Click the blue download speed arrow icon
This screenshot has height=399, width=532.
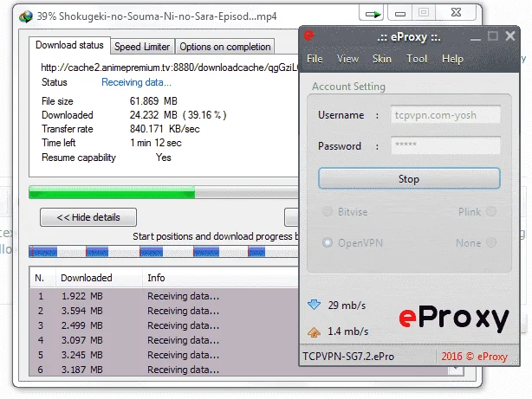tap(315, 305)
